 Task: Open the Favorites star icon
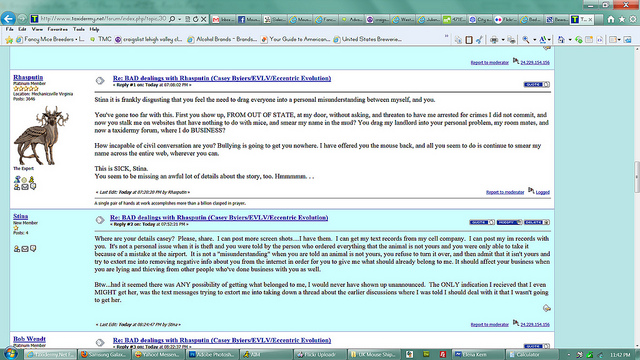tap(622, 19)
